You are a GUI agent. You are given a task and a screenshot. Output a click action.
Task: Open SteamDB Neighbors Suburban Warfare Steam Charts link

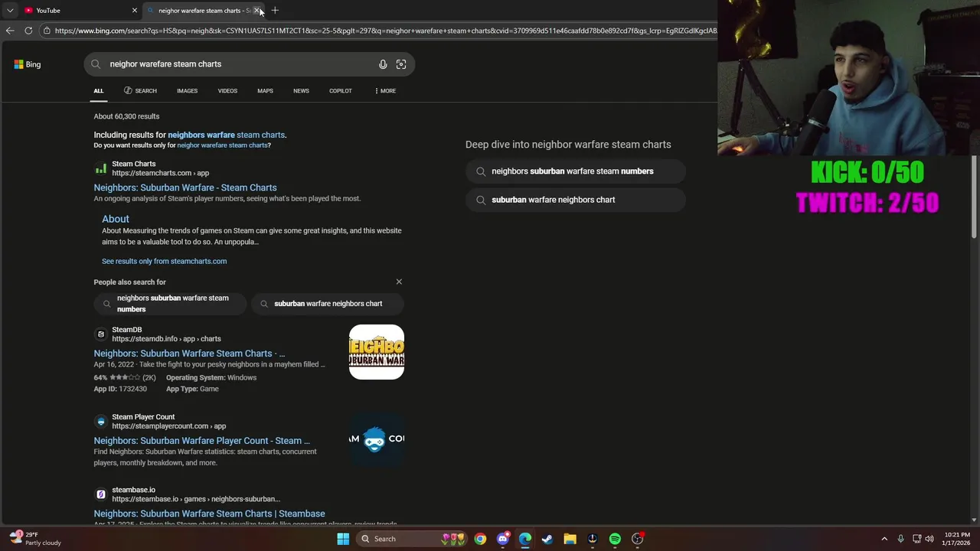point(189,354)
